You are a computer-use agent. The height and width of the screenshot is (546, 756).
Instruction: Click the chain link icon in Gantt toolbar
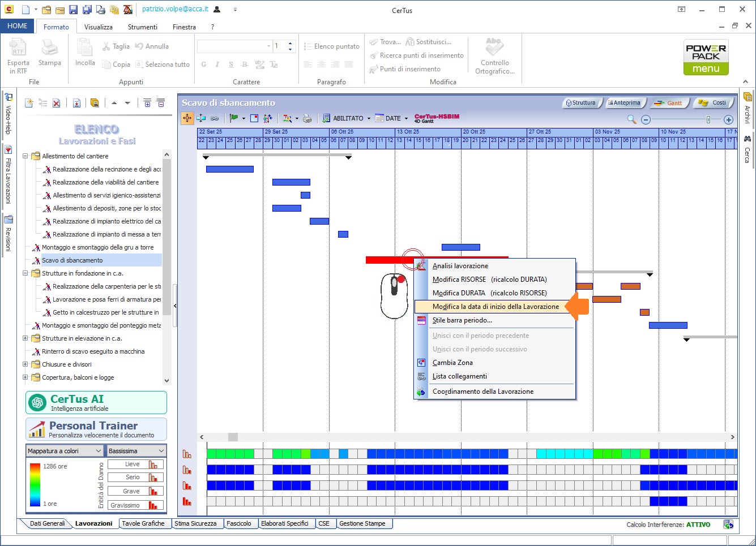[215, 118]
